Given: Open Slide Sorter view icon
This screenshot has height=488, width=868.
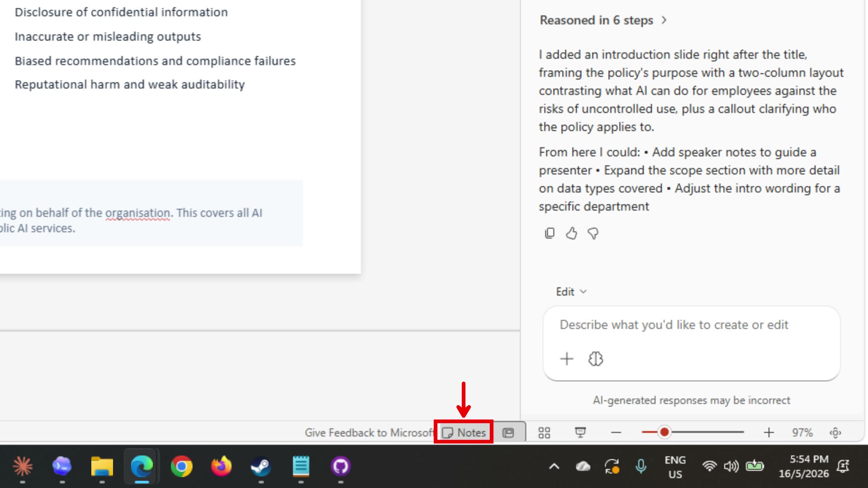Looking at the screenshot, I should point(544,432).
